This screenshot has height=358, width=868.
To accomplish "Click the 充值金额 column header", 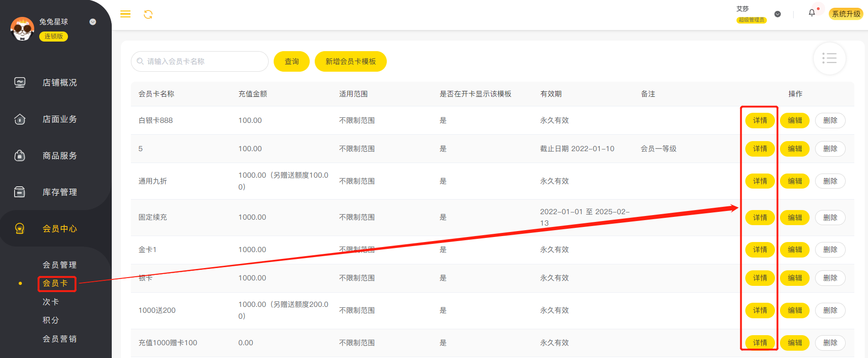I will point(253,94).
